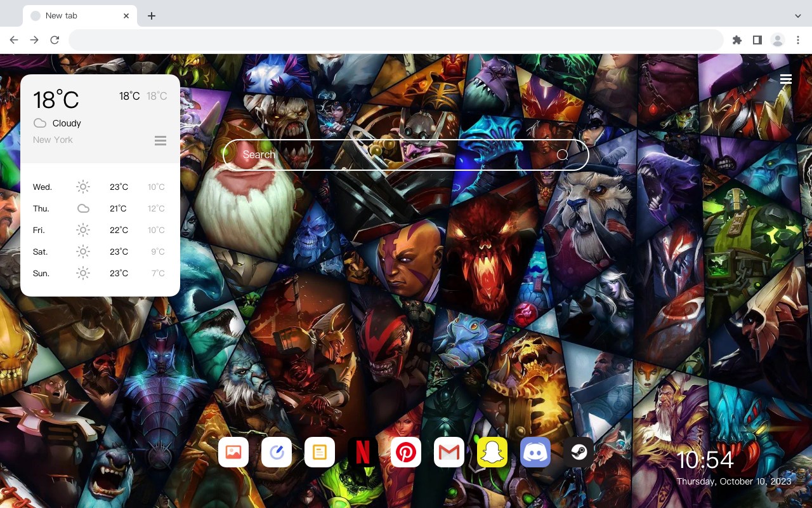Focus the Chrome address bar
Viewport: 812px width, 508px height.
pos(396,40)
